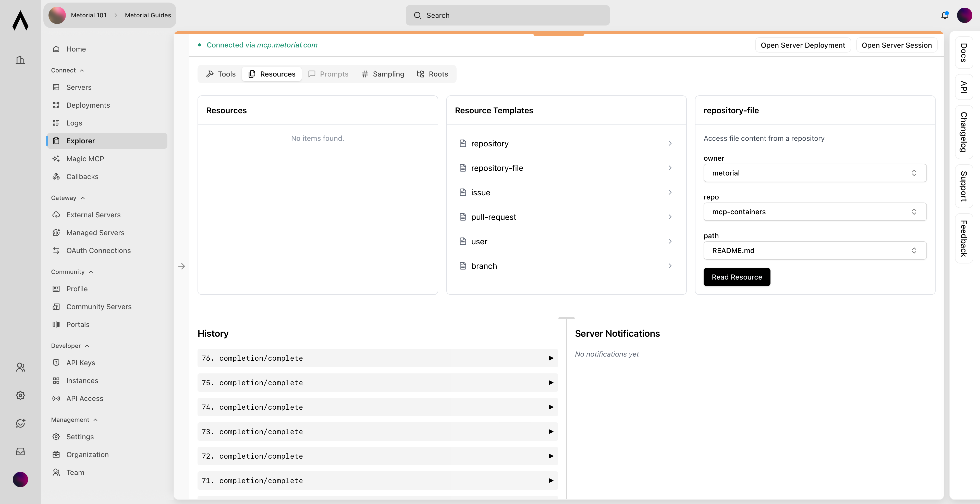Click the Search field at the top
Screen dimensions: 980x504
click(x=508, y=15)
